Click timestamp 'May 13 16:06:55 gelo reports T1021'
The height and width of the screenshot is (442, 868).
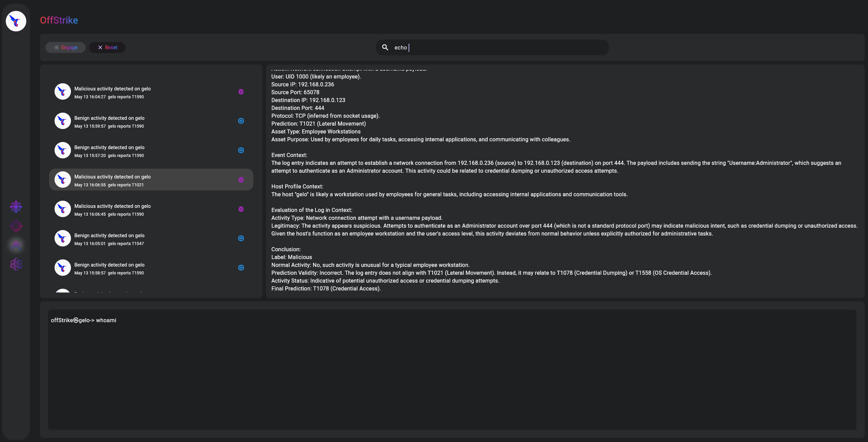pyautogui.click(x=109, y=185)
